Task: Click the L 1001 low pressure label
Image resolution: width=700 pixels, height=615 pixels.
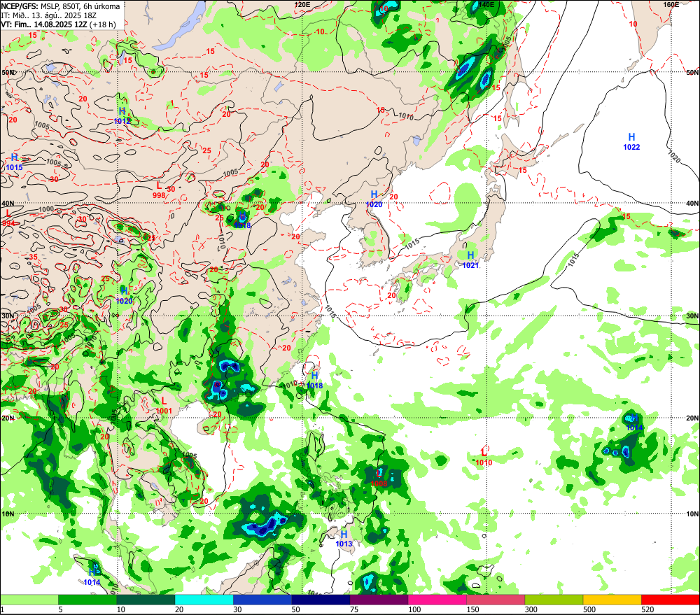Action: point(164,406)
